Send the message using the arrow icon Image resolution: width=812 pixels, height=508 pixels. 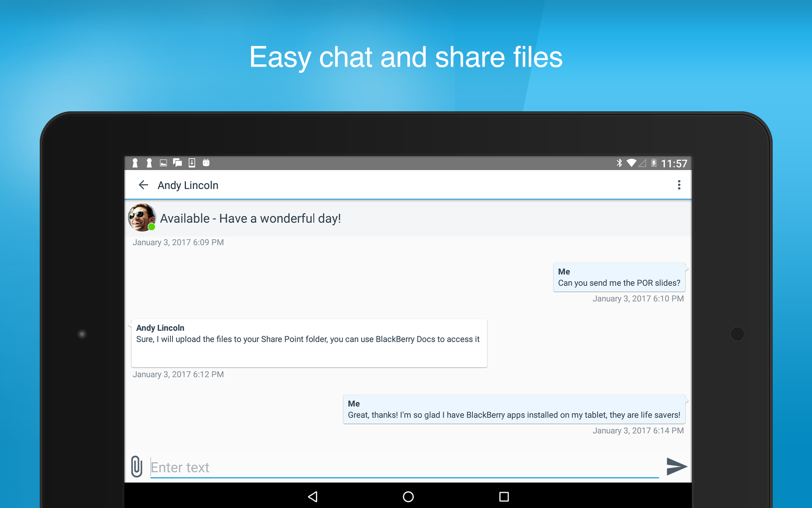click(676, 467)
